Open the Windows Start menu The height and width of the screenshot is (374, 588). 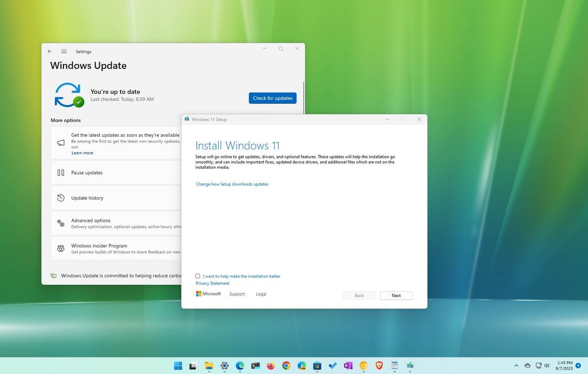178,365
